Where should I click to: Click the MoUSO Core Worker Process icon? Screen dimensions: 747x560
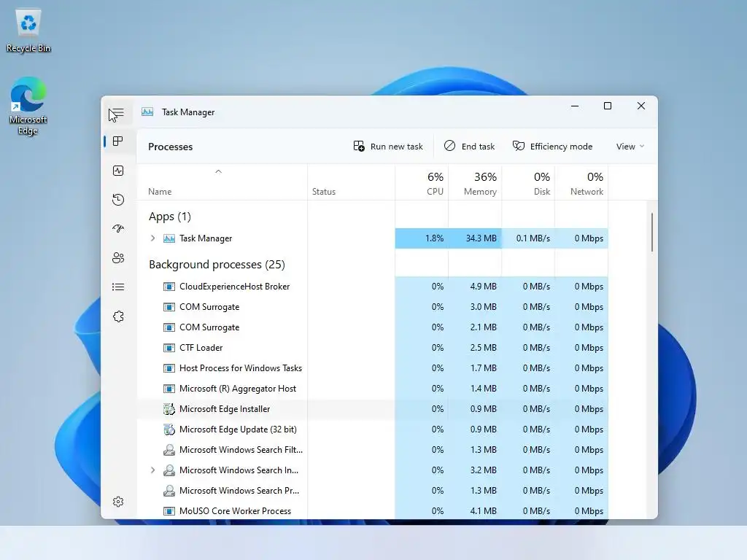tap(169, 511)
